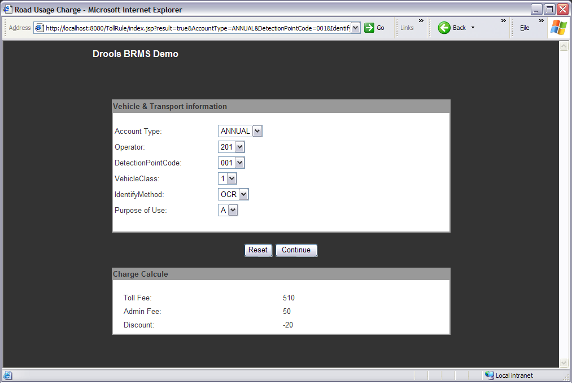Click the Local intranet status text

click(x=514, y=375)
